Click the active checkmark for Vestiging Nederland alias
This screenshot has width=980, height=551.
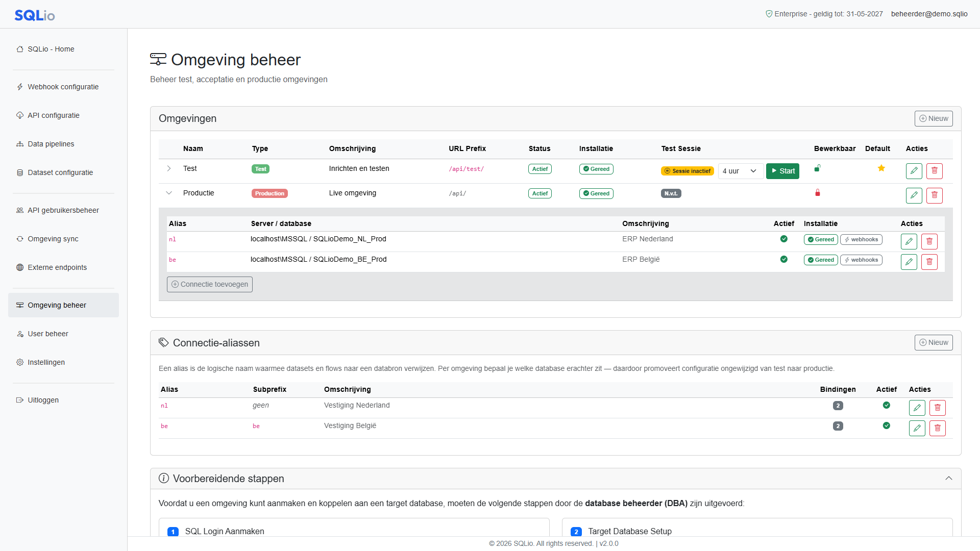click(886, 405)
